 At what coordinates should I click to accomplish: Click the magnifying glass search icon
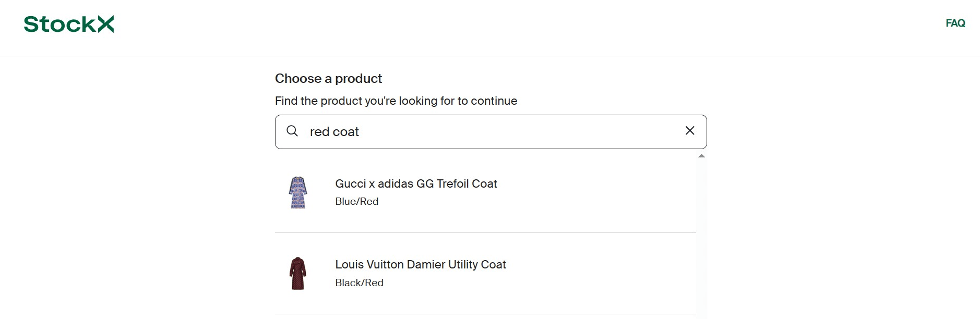tap(293, 131)
